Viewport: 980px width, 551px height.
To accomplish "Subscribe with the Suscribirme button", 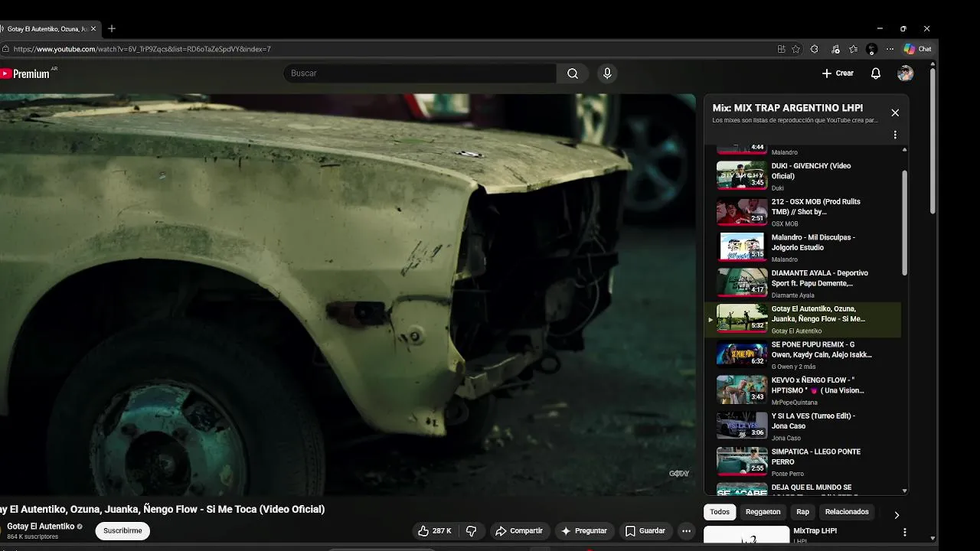I will click(122, 531).
